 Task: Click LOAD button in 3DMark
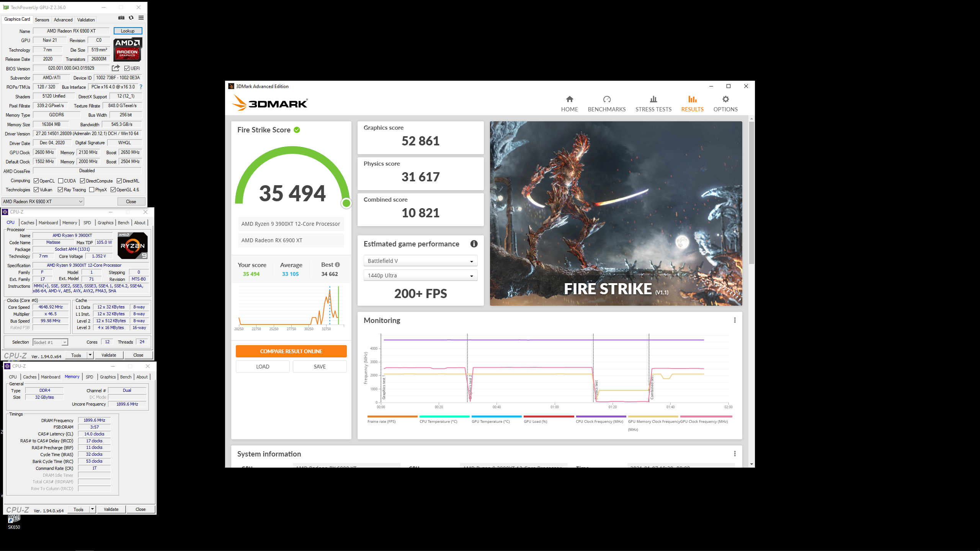click(x=263, y=367)
